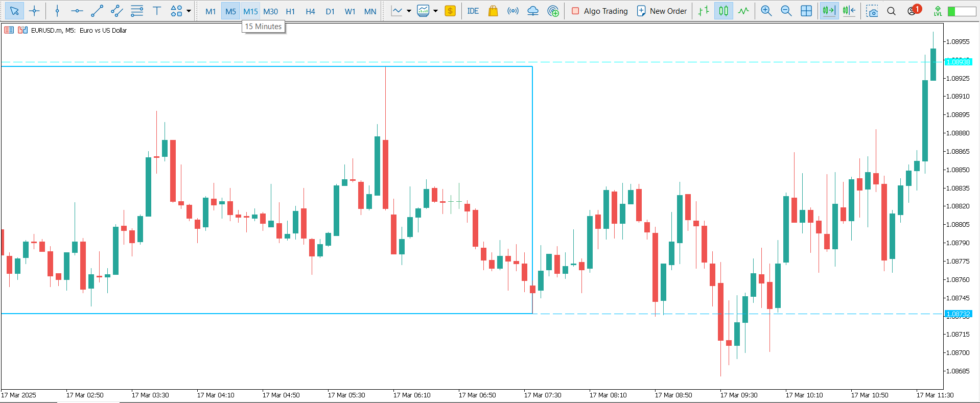Click the New Order button
The image size is (980, 403).
click(x=662, y=11)
